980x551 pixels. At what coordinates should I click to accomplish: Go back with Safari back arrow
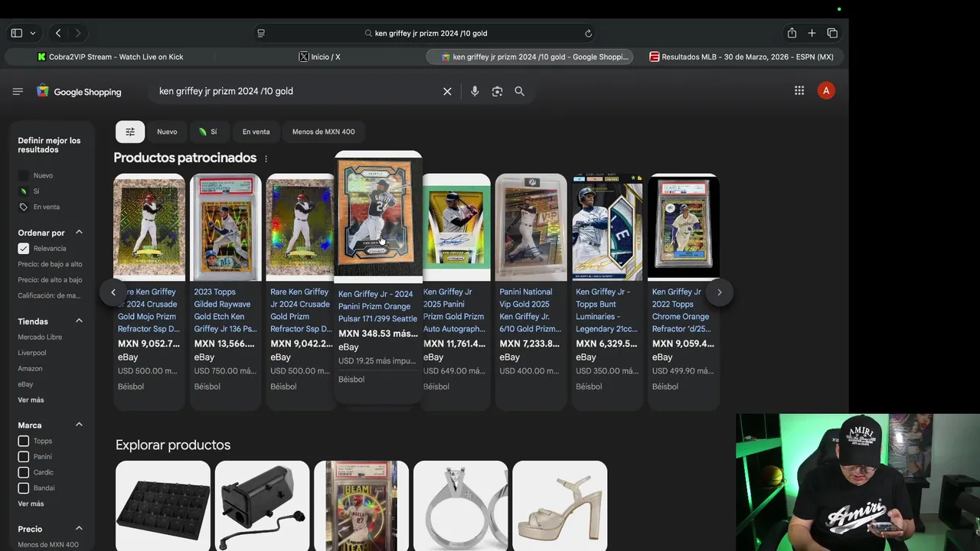coord(58,33)
